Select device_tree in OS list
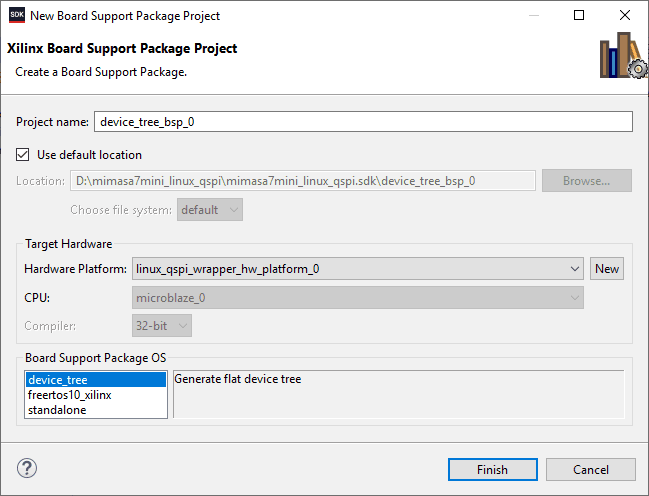Viewport: 649px width, 496px height. pos(96,380)
